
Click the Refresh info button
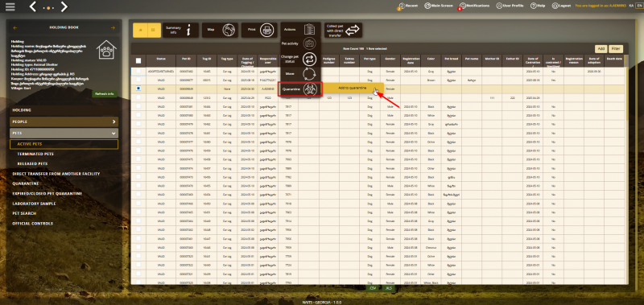pos(105,94)
